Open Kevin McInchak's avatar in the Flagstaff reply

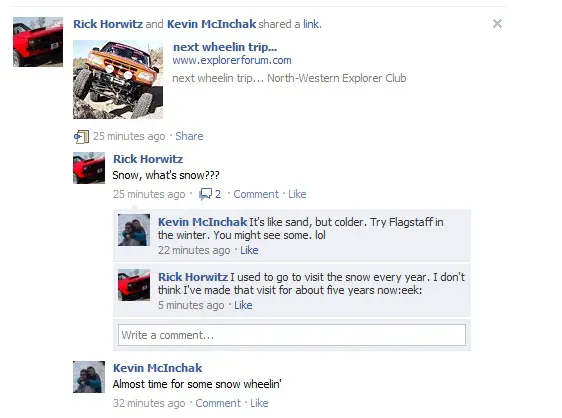[x=134, y=230]
